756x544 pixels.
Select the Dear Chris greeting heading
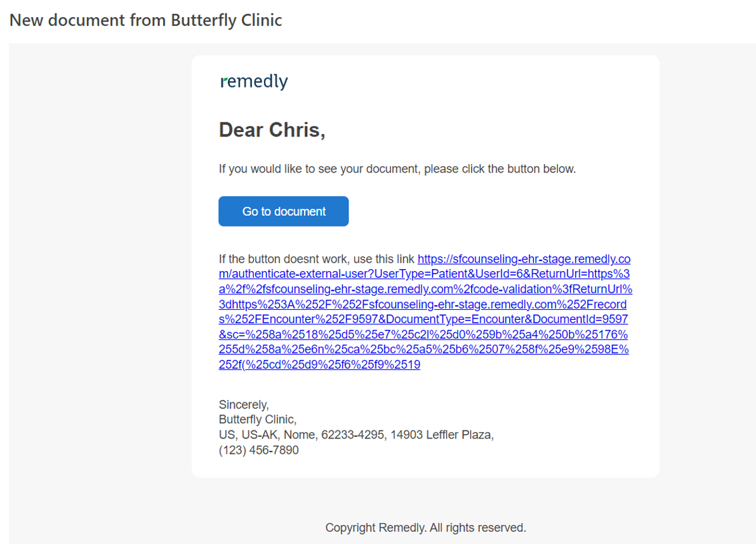(x=272, y=129)
